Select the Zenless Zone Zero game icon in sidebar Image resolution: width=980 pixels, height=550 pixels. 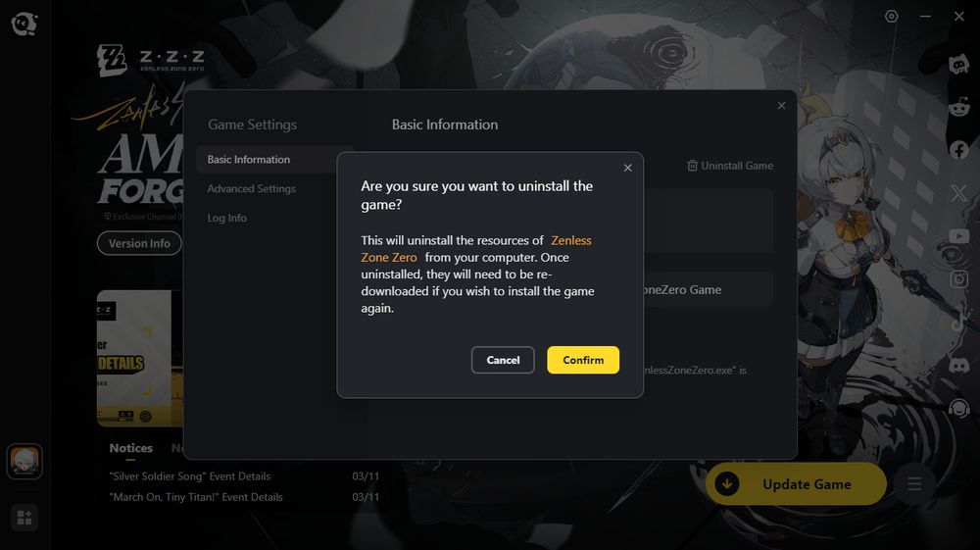point(24,461)
